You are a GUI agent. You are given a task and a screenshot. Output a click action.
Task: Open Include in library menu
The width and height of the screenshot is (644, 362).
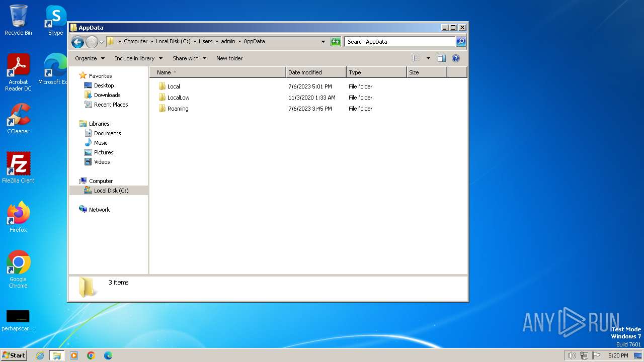pos(138,58)
